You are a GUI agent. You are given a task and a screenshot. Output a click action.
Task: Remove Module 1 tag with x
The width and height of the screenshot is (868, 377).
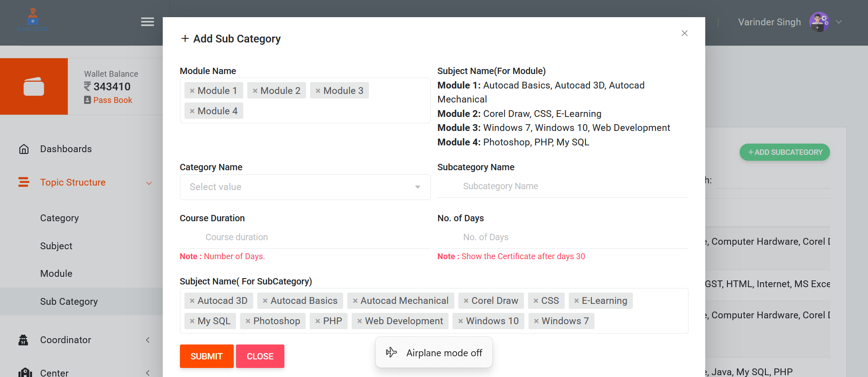pos(192,91)
